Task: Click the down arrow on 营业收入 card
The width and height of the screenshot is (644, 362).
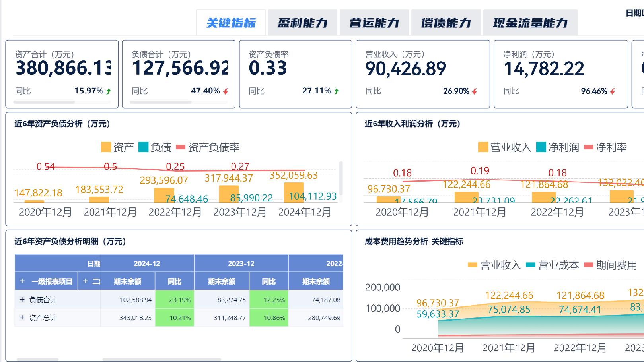Action: pyautogui.click(x=474, y=91)
